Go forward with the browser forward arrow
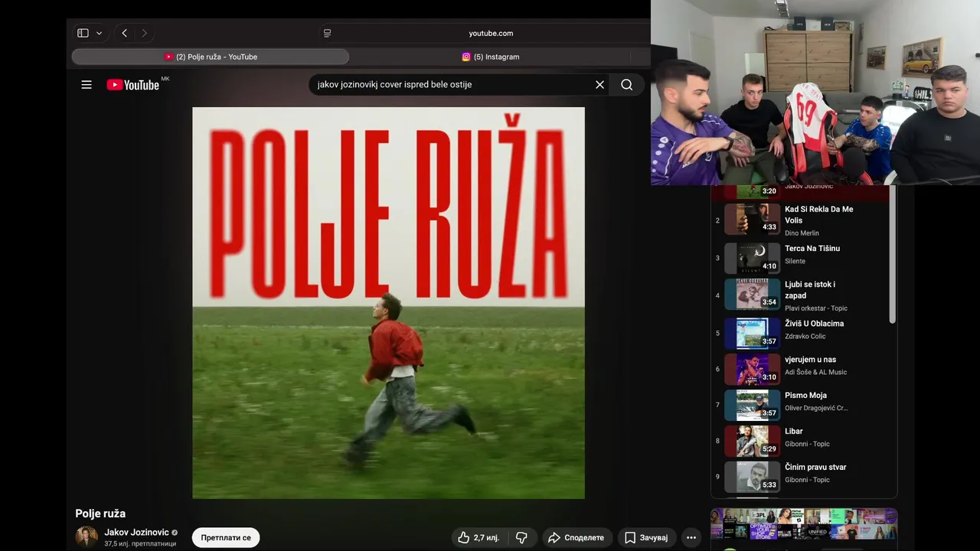The height and width of the screenshot is (551, 980). click(144, 33)
